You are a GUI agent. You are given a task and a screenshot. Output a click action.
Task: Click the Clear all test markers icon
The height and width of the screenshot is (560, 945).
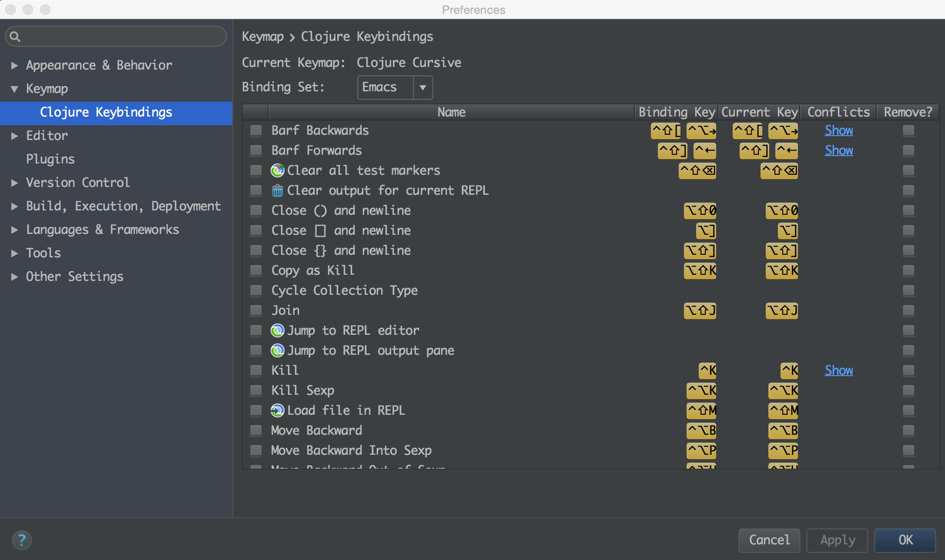click(x=277, y=170)
